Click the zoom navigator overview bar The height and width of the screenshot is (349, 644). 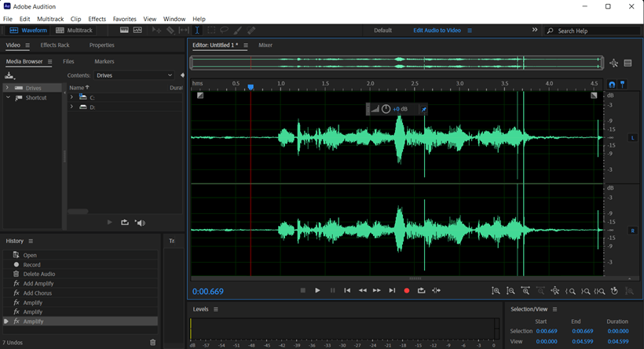[397, 63]
